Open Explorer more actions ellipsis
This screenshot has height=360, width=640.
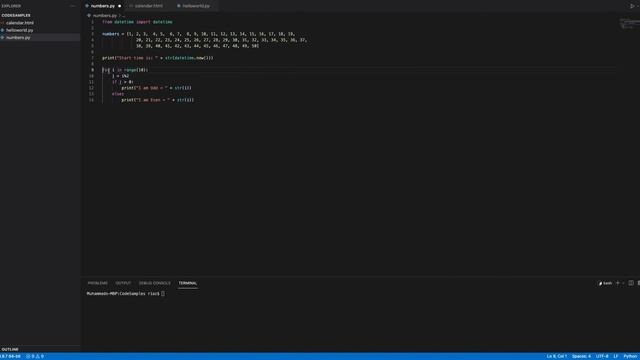click(x=73, y=6)
